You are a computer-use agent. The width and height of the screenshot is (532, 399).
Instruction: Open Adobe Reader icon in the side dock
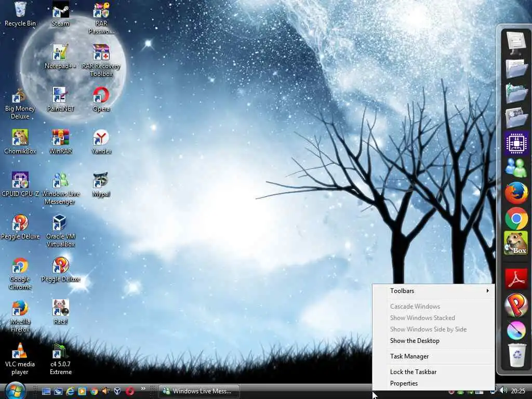(x=516, y=279)
